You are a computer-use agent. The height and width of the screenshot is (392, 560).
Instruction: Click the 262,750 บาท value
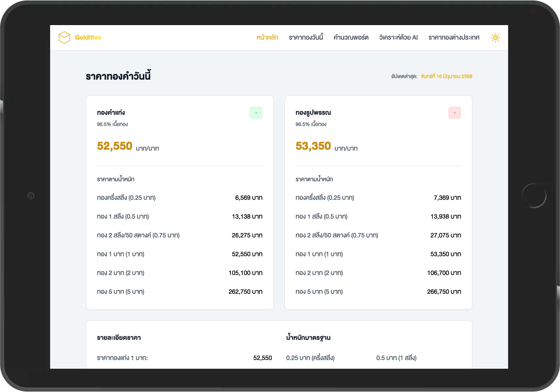tap(245, 292)
